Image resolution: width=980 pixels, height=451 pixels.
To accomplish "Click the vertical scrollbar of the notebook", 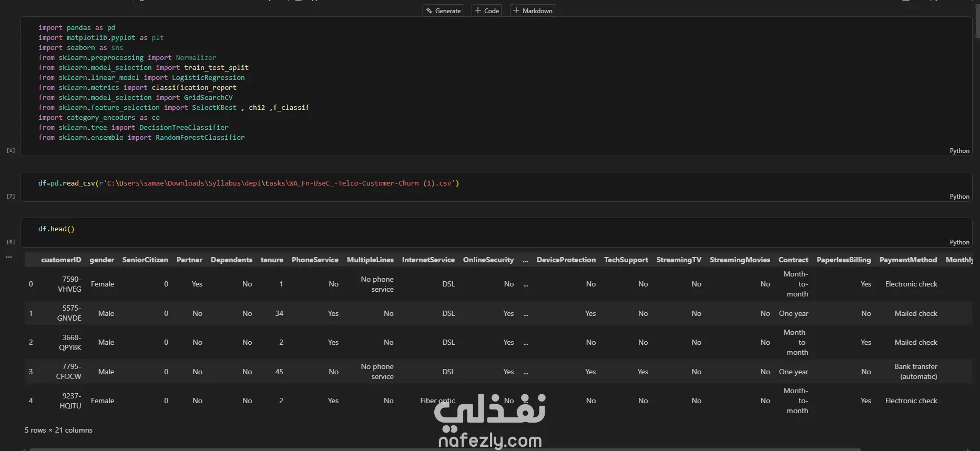I will [x=976, y=21].
